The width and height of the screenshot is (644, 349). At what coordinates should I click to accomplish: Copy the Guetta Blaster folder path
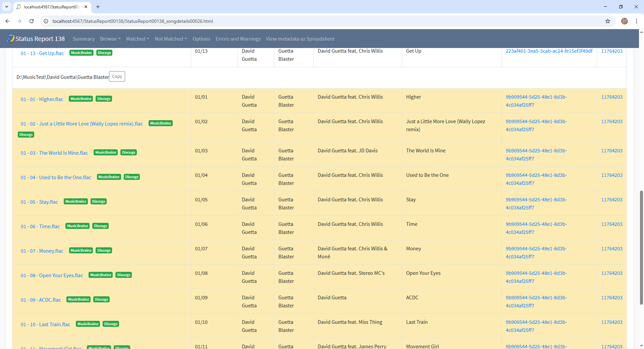click(x=117, y=77)
